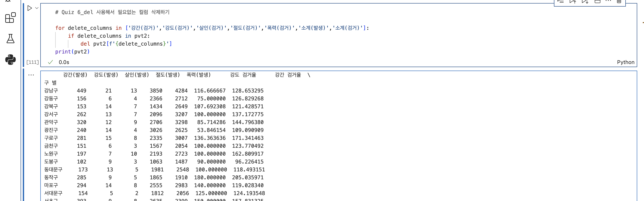This screenshot has height=201, width=644.
Task: Click value 124.193548 in 서대문구 row
Action: pos(249,193)
